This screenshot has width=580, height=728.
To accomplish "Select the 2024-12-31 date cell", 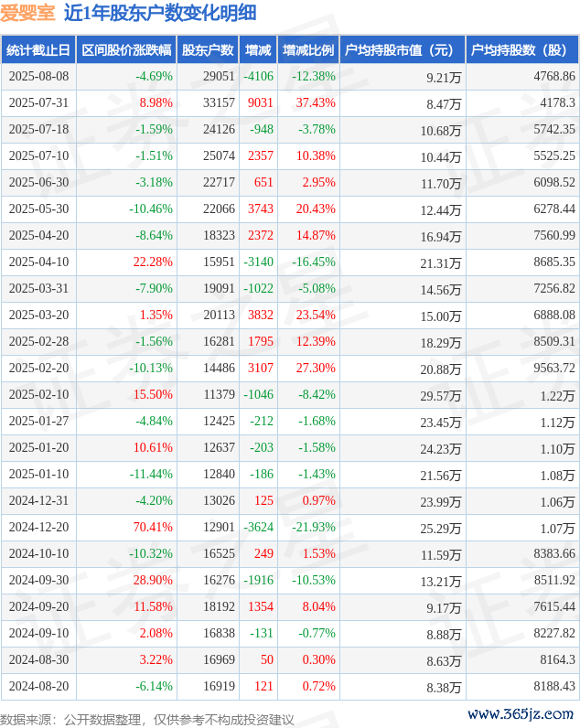I will point(38,500).
